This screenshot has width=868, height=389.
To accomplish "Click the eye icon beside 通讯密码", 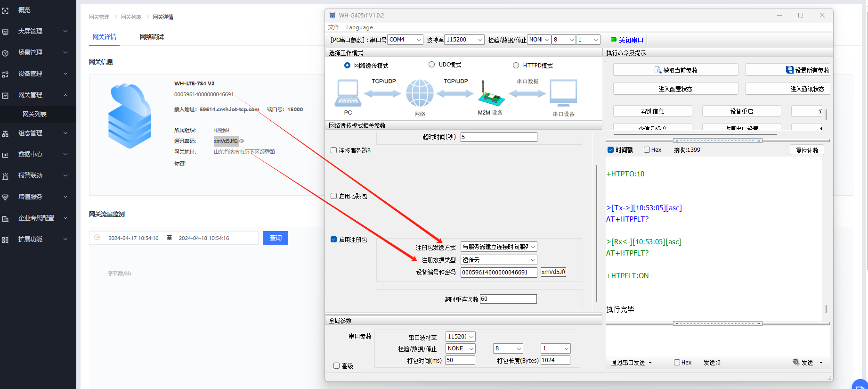I will tap(242, 141).
